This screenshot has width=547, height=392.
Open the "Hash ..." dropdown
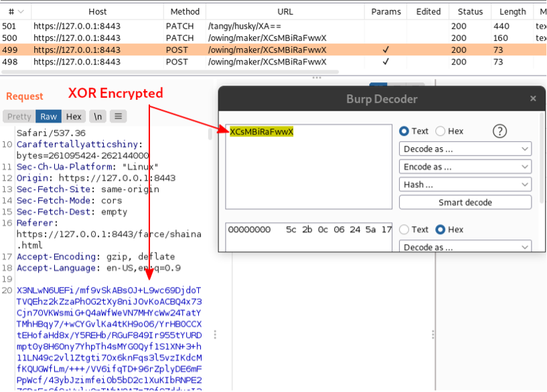(x=465, y=185)
